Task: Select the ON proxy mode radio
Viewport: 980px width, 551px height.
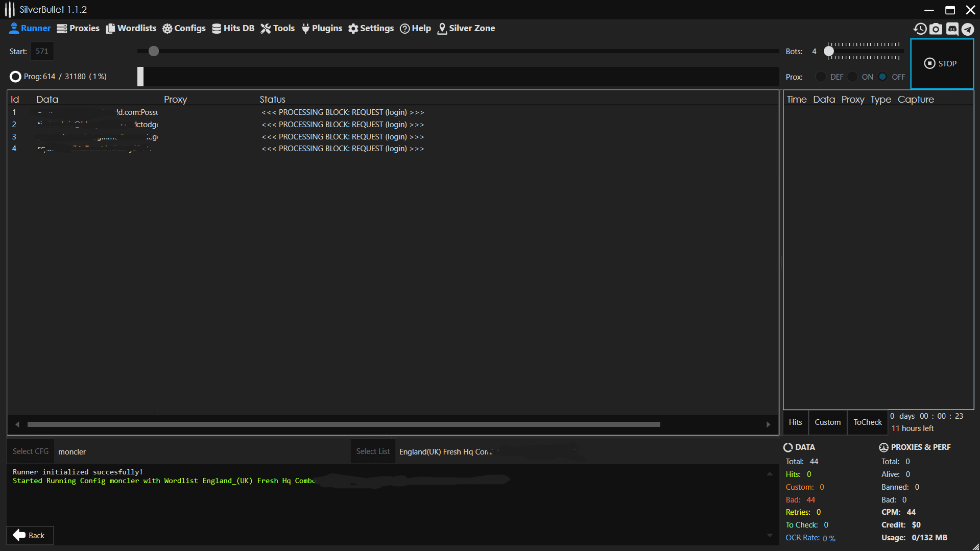Action: point(852,77)
